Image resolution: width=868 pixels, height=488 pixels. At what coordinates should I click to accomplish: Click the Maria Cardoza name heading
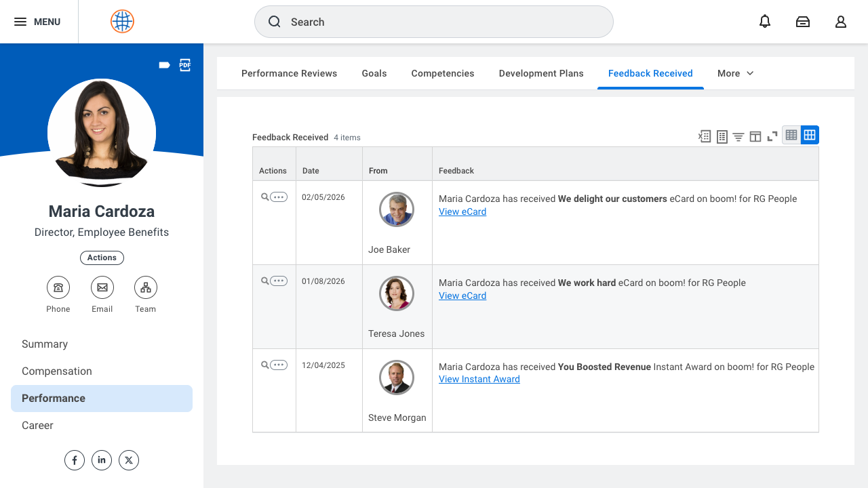pyautogui.click(x=102, y=211)
